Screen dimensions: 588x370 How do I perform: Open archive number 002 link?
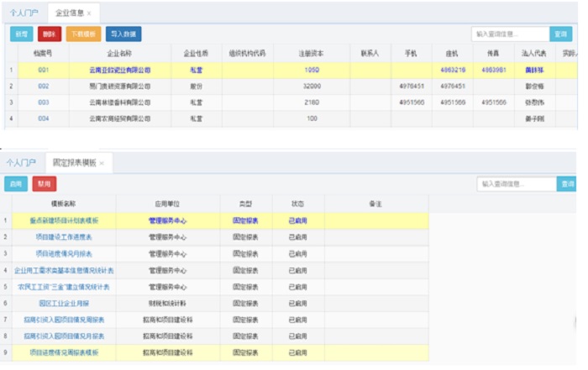pos(44,86)
